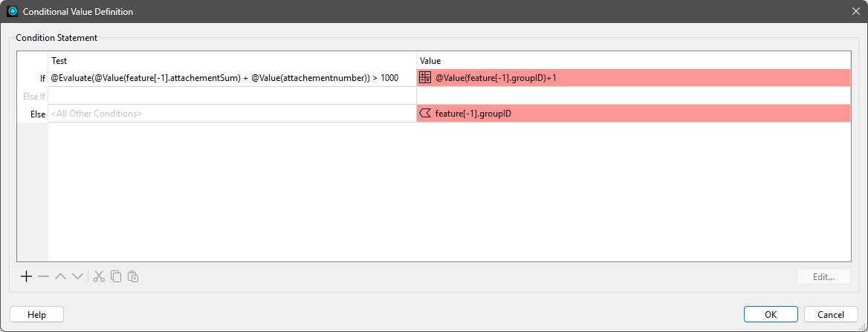Image resolution: width=868 pixels, height=332 pixels.
Task: Select value cell @Value(feature[-1].groupID)+1
Action: (x=633, y=78)
